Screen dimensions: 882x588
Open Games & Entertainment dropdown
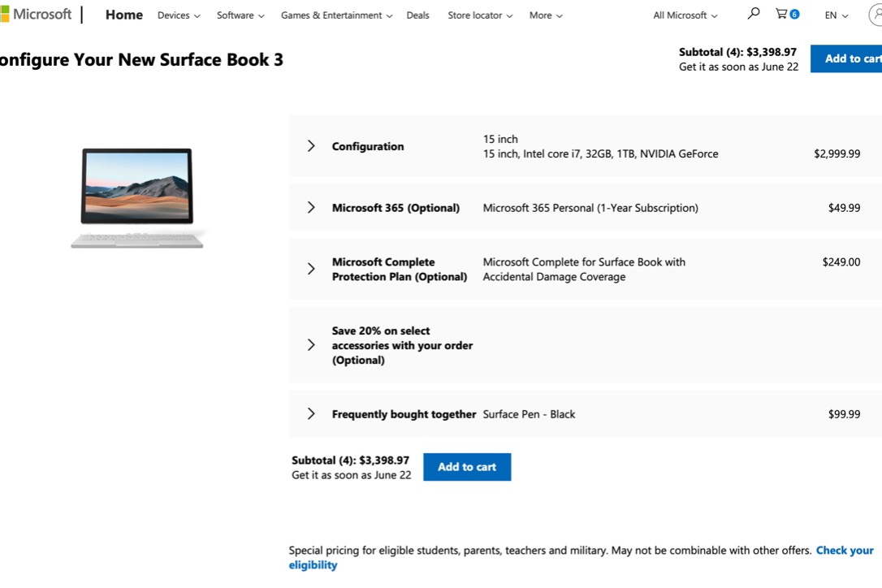click(336, 15)
